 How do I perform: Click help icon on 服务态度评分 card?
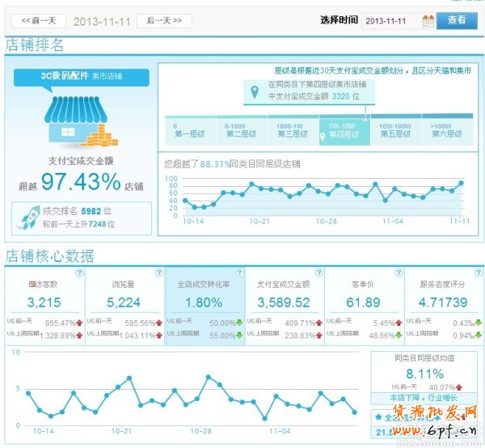coord(475,273)
